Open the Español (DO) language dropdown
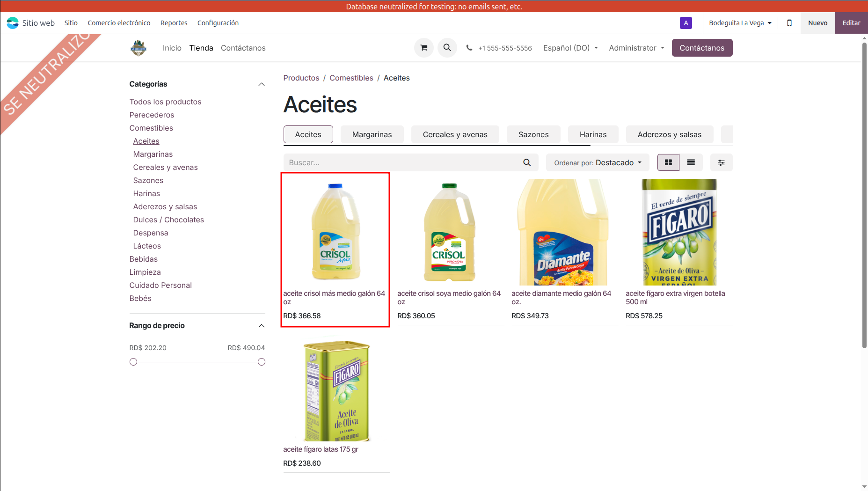This screenshot has height=491, width=868. 570,48
